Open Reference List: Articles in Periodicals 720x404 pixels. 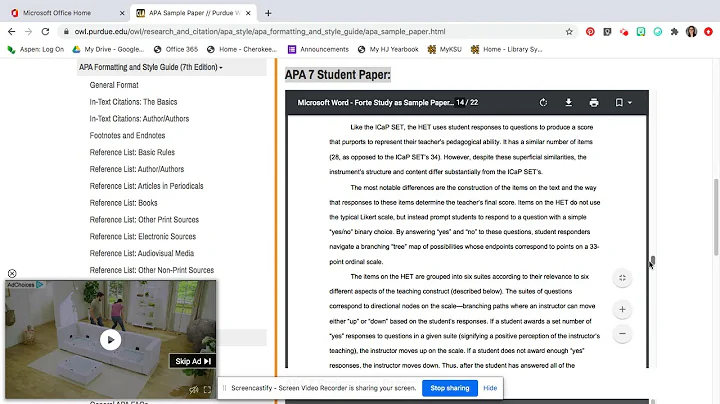point(146,186)
